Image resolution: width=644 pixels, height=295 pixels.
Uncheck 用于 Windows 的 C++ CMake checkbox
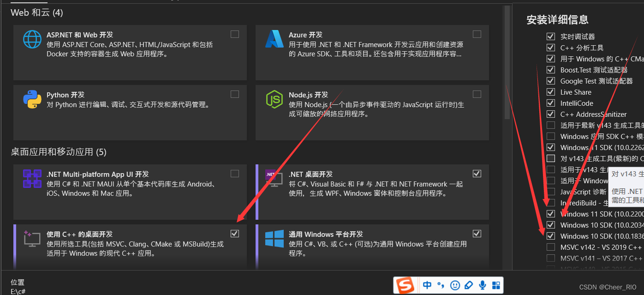click(x=551, y=59)
